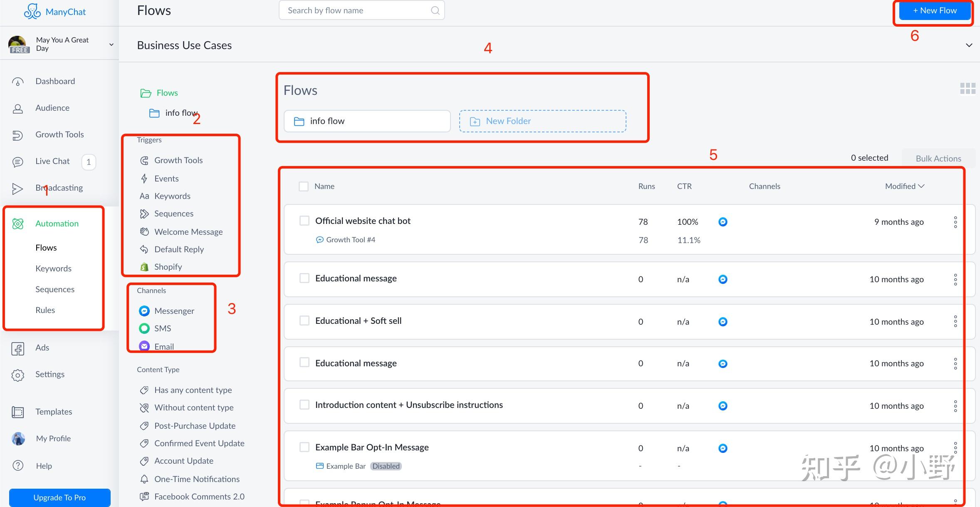Switch to grid view icon
Image resolution: width=980 pixels, height=507 pixels.
pos(968,88)
